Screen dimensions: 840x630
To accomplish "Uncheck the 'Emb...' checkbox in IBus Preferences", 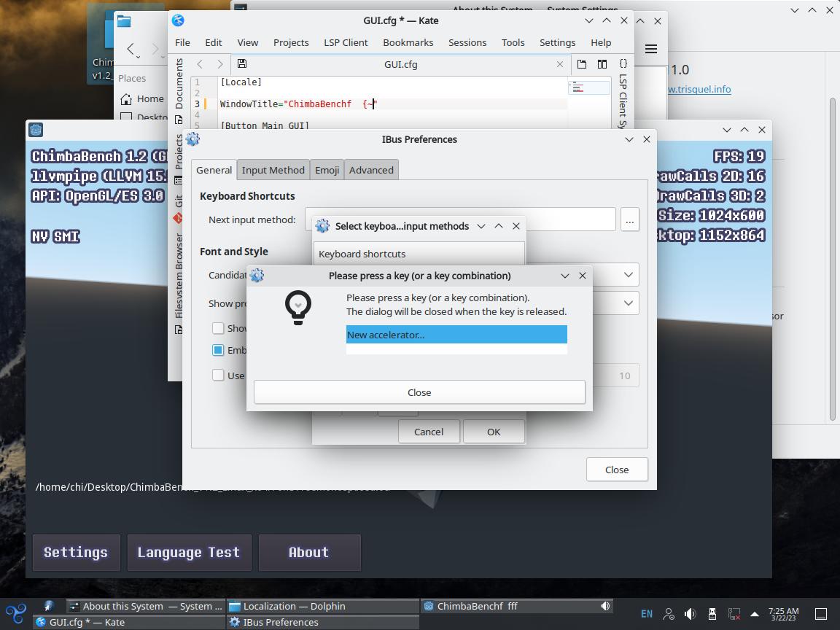I will pos(218,350).
